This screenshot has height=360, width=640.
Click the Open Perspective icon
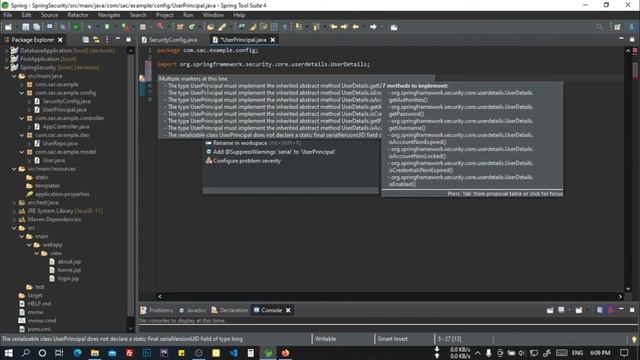click(617, 27)
